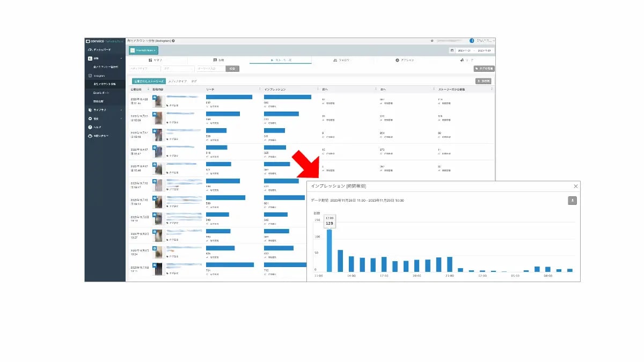Open 時間帯別 under reach in 11月28日 row

(213, 106)
